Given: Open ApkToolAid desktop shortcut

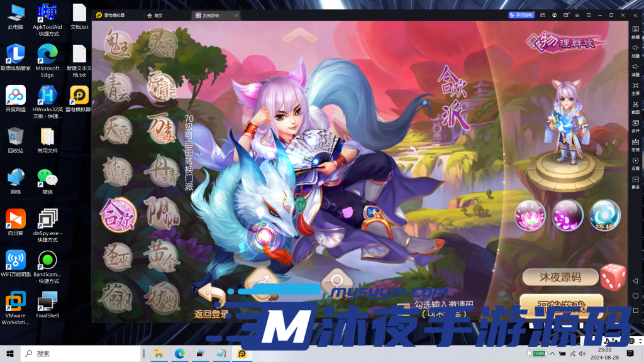Looking at the screenshot, I should point(47,19).
